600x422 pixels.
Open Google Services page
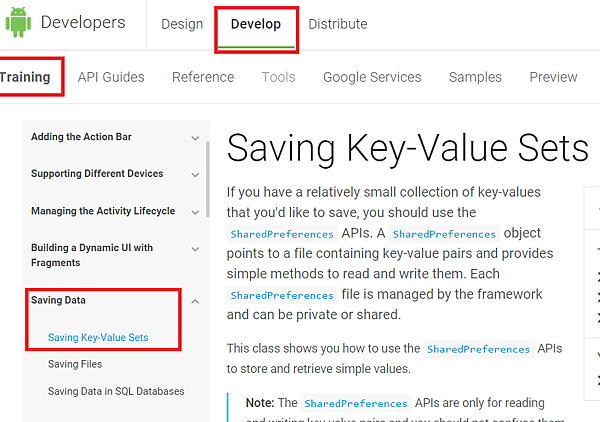coord(372,77)
